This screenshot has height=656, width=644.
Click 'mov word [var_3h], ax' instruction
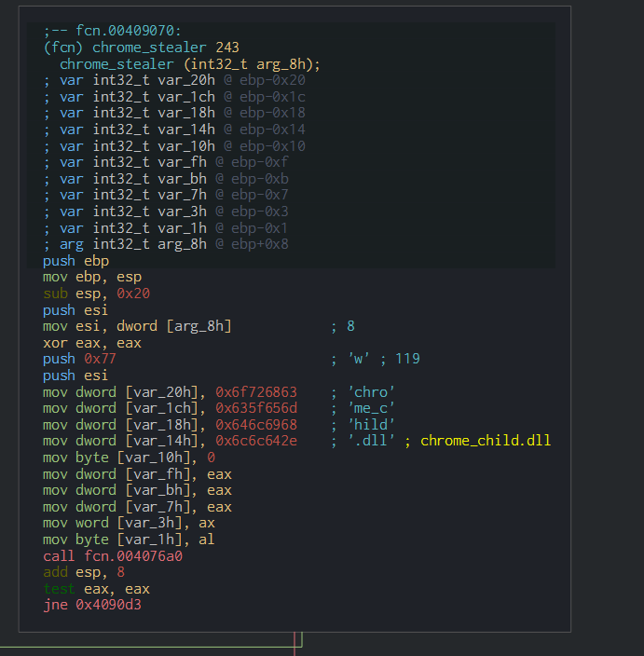(x=129, y=523)
